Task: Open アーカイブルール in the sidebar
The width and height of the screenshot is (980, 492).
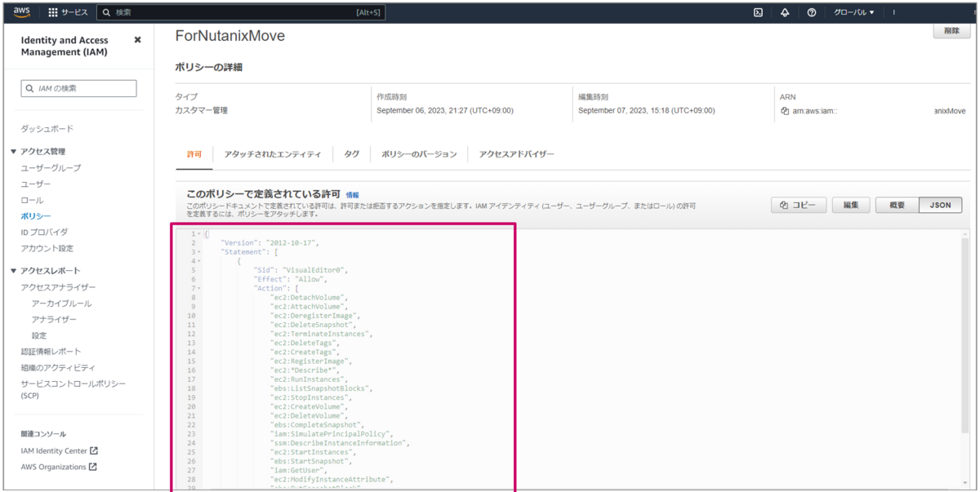Action: click(61, 304)
